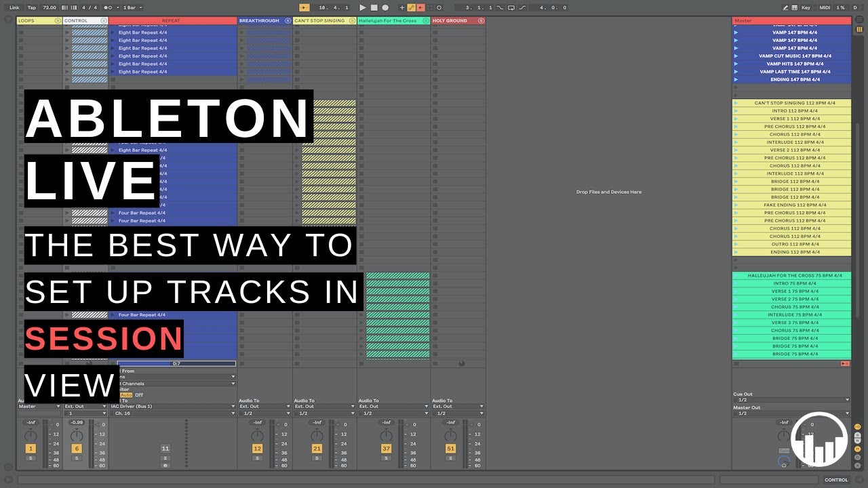Stop playback with the Stop button
Viewport: 868px width, 488px height.
[x=374, y=7]
